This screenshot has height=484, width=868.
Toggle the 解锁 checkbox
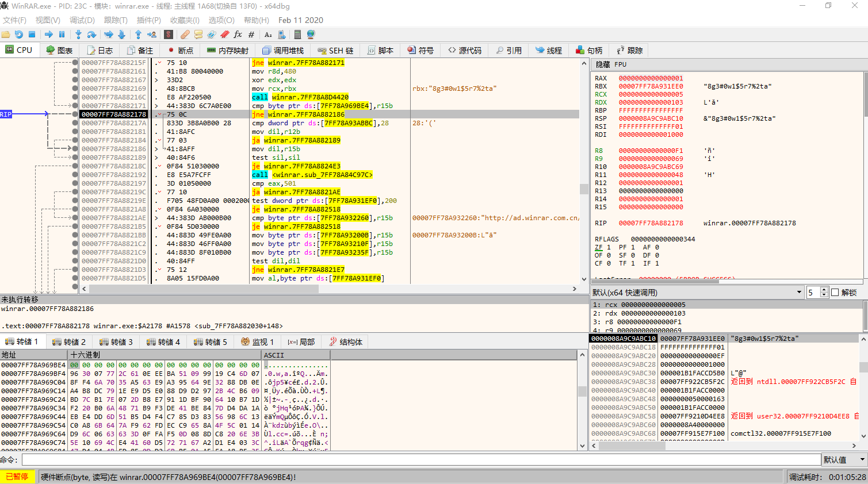click(x=835, y=293)
